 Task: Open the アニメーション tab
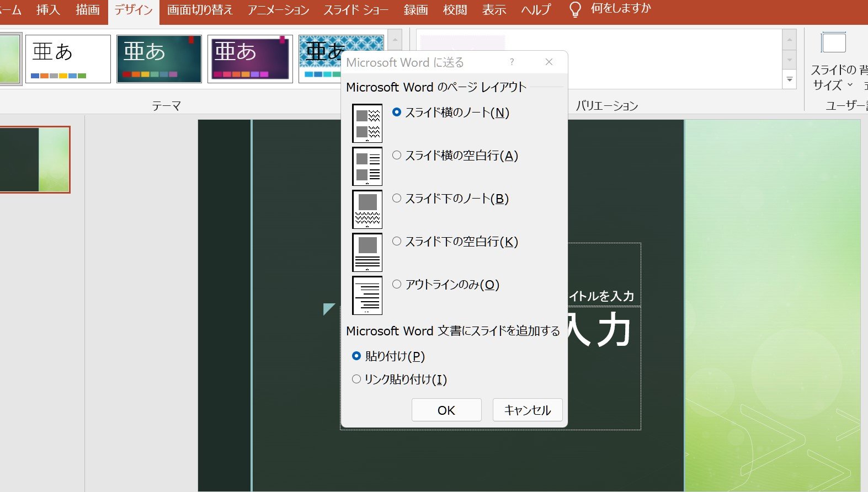[x=278, y=10]
